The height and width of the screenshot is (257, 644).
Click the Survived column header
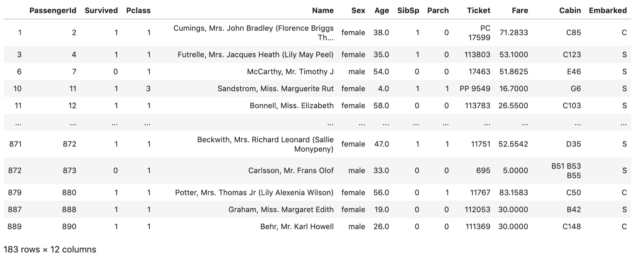click(101, 10)
